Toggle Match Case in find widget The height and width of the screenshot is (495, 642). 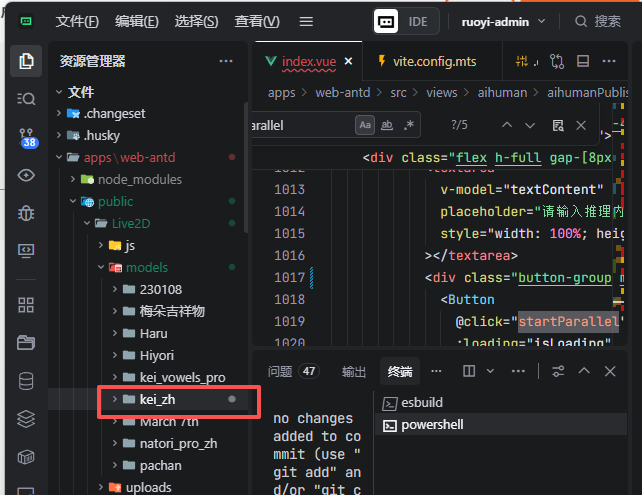point(365,125)
